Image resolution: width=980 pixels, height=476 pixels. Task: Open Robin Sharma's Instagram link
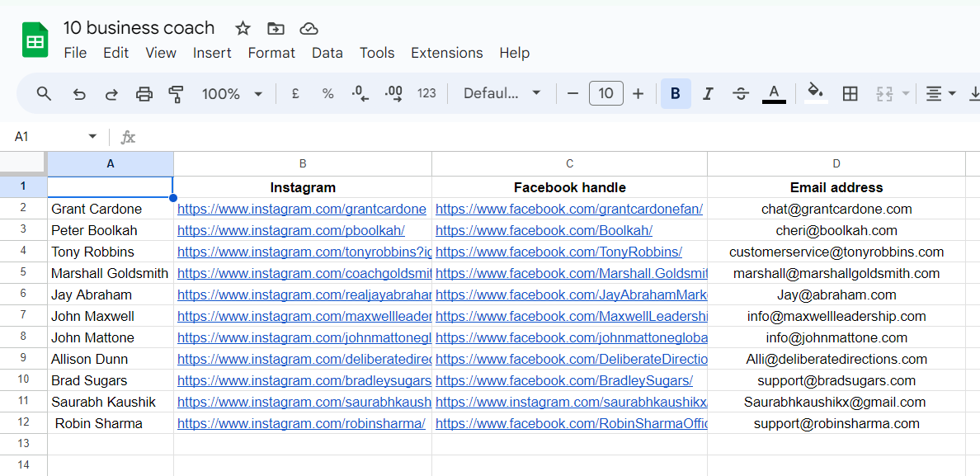(301, 423)
